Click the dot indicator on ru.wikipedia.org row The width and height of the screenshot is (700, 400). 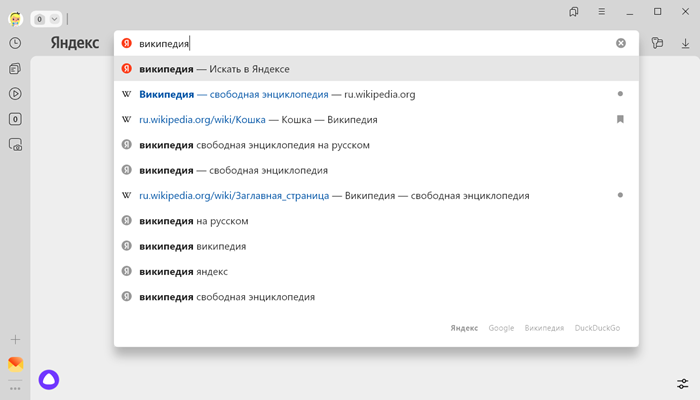(x=620, y=94)
